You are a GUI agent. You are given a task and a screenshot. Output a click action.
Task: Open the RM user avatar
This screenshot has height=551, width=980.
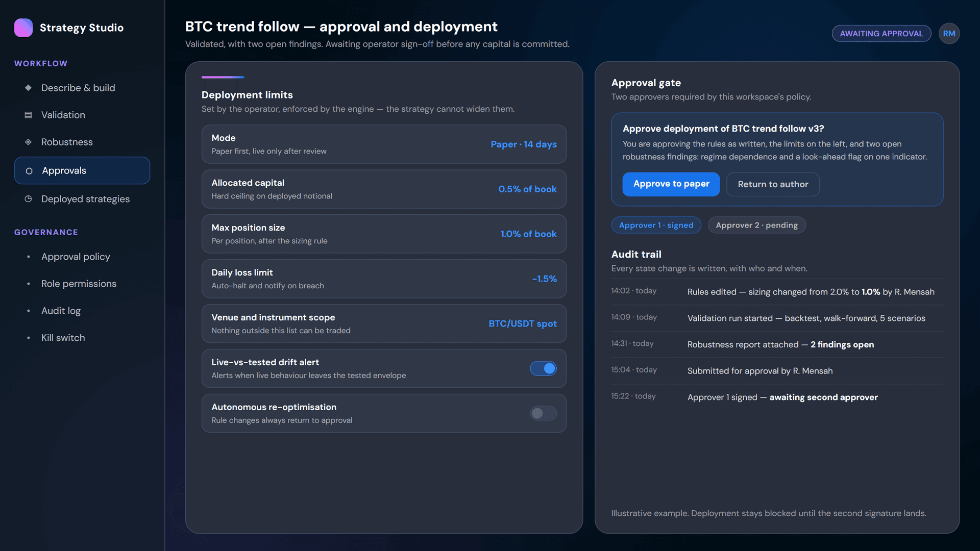tap(949, 34)
